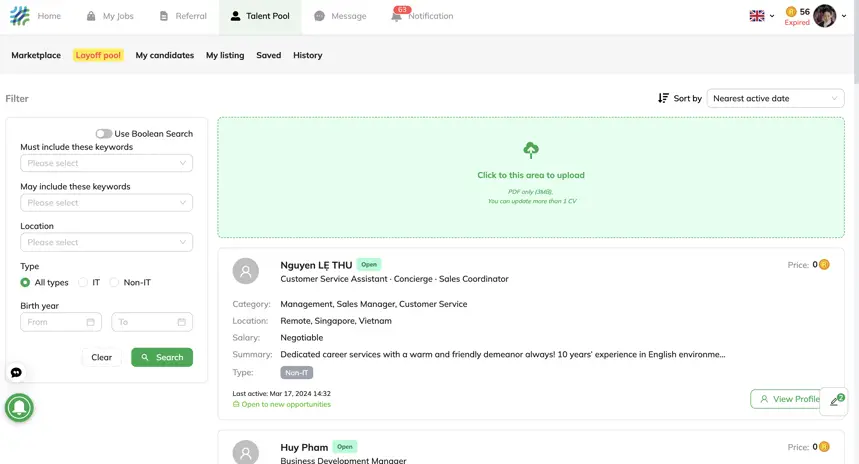
Task: Click the calendar icon in the To field
Action: pyautogui.click(x=181, y=322)
